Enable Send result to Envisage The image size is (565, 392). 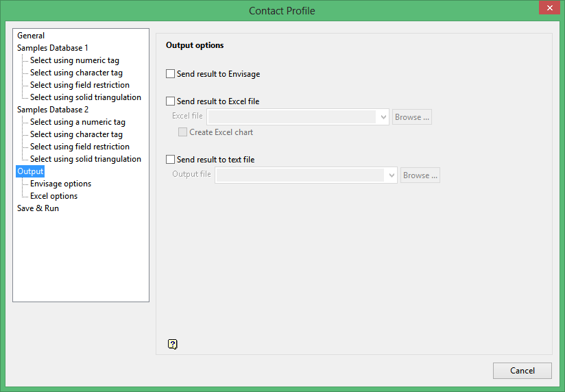click(x=171, y=74)
